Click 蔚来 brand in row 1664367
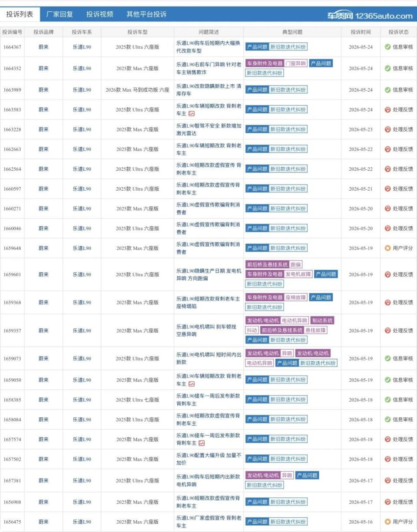Screen dimensions: 417x532 [43, 47]
